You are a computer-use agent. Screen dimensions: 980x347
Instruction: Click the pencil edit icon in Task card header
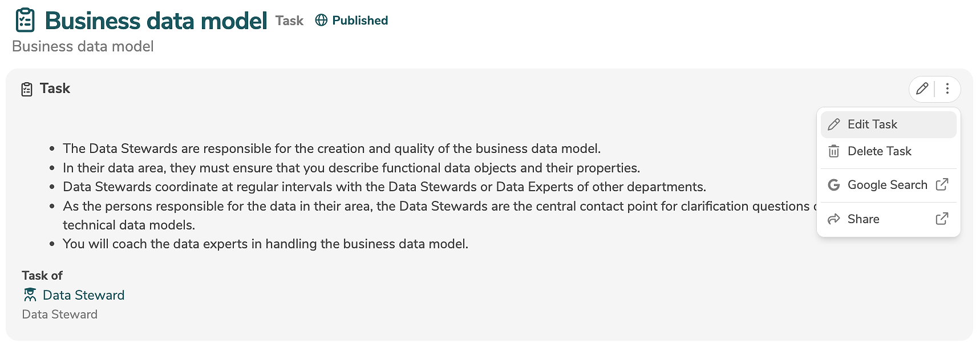922,88
